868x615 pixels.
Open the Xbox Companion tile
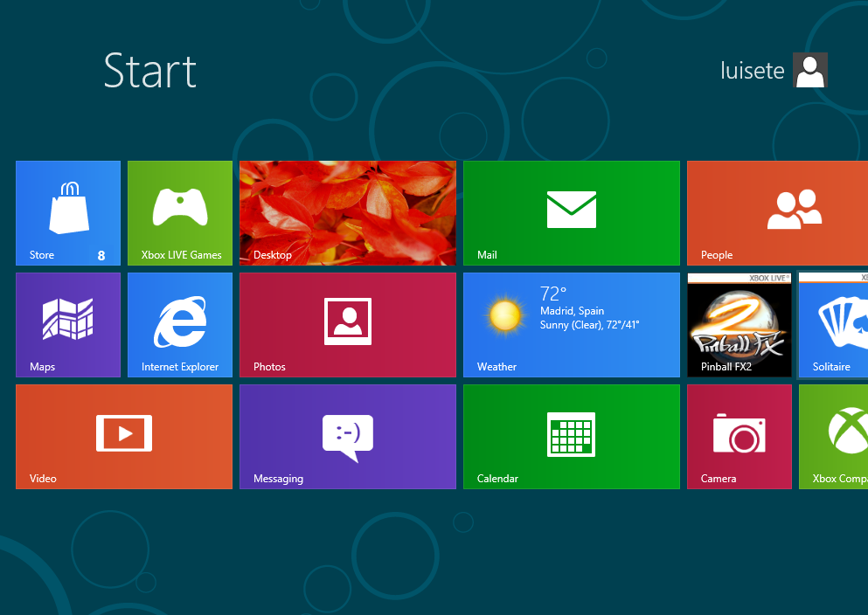pos(833,437)
